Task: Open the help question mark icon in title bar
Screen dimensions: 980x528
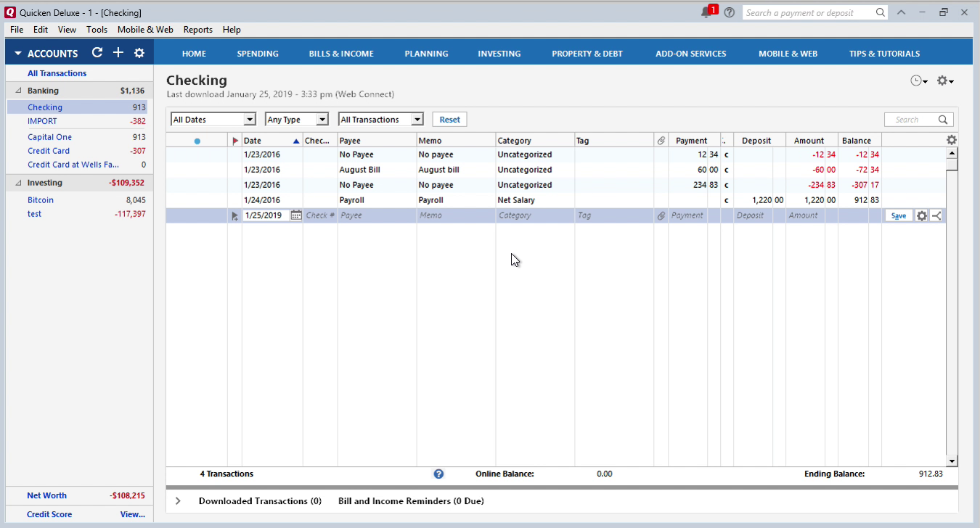Action: (x=730, y=12)
